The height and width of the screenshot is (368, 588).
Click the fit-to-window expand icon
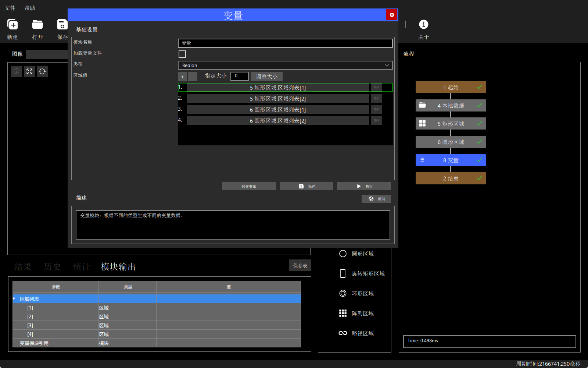coord(29,71)
